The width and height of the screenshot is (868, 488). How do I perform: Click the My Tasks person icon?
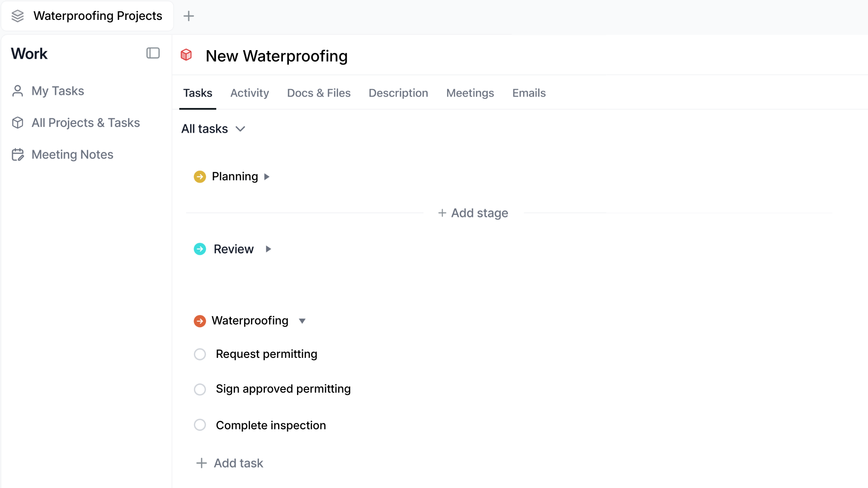18,91
